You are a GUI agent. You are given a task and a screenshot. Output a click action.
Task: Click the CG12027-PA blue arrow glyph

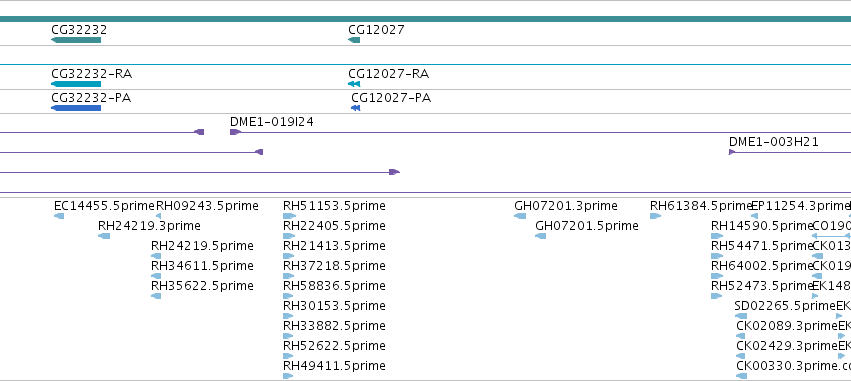[x=355, y=108]
